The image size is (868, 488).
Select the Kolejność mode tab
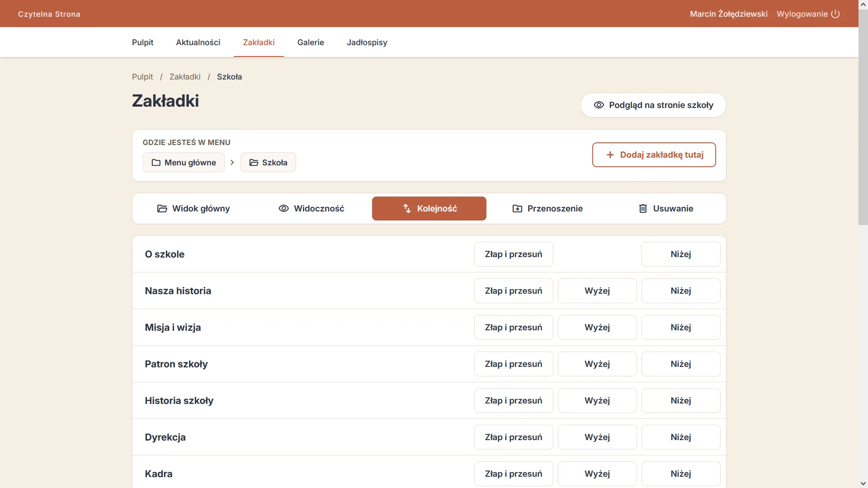click(429, 208)
